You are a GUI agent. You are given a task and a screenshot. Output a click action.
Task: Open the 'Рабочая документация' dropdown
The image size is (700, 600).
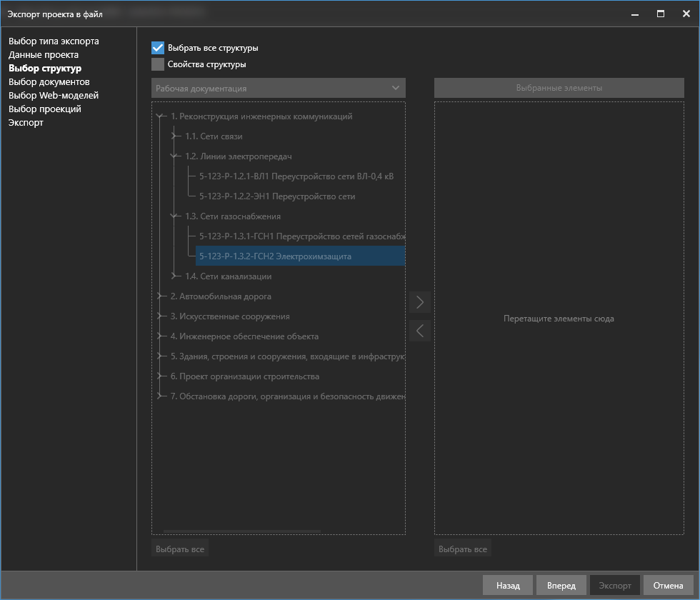[x=278, y=88]
